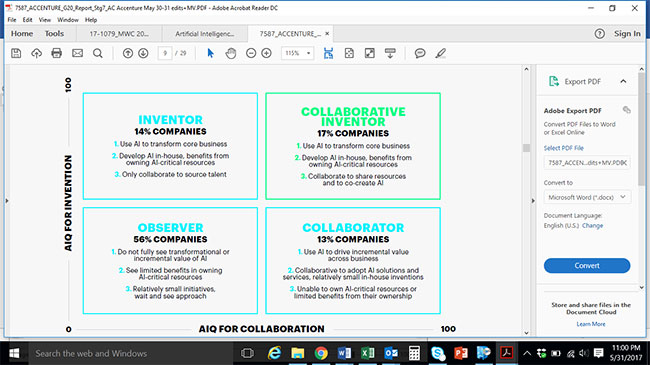Open the Print dialog icon
650x365 pixels.
point(56,53)
